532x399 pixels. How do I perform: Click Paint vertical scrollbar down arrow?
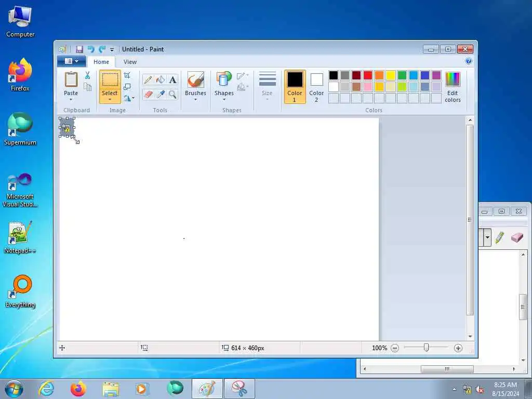[470, 336]
